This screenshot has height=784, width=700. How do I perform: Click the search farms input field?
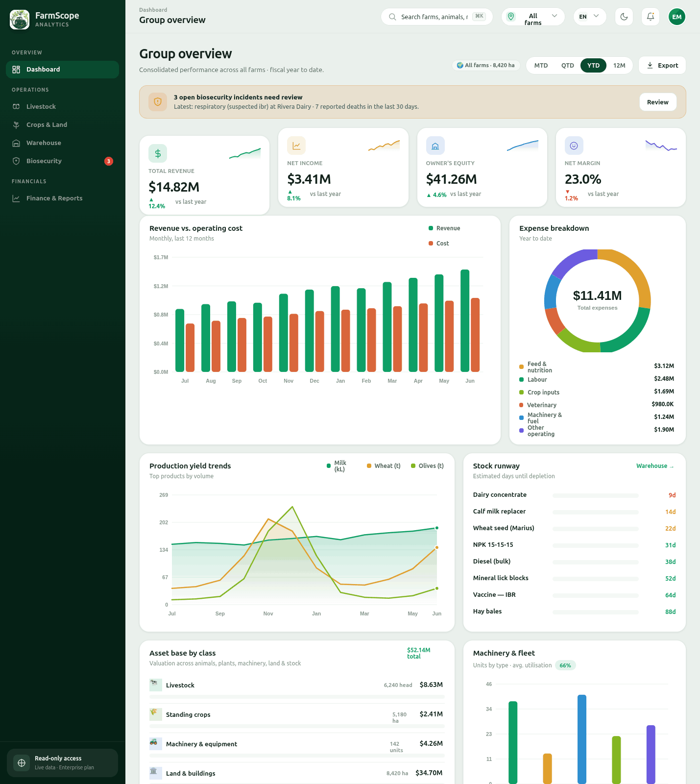pos(437,17)
